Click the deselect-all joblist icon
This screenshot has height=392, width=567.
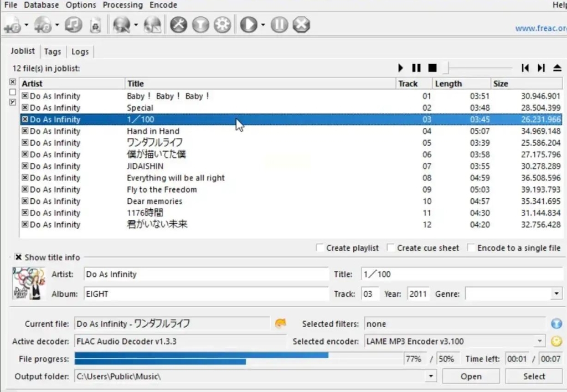[13, 92]
